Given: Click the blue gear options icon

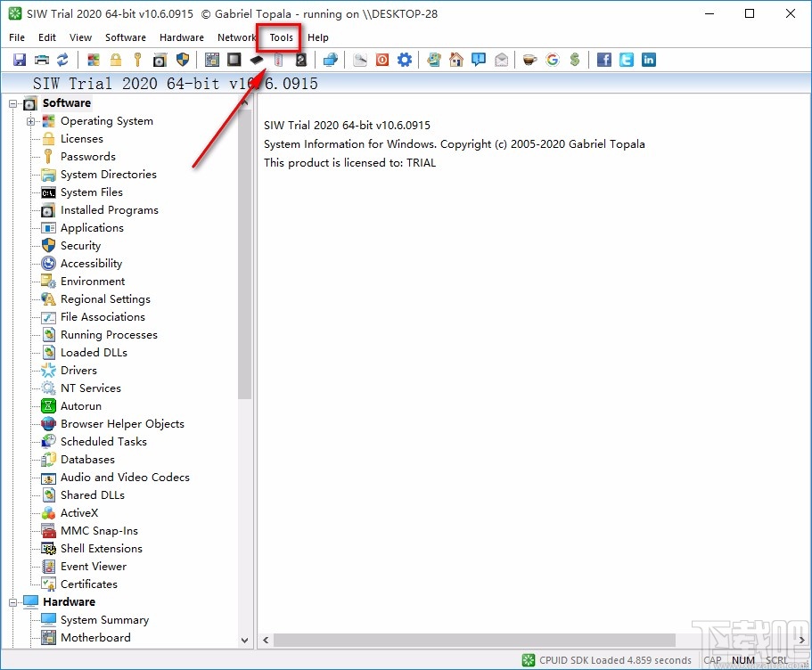Looking at the screenshot, I should 405,60.
